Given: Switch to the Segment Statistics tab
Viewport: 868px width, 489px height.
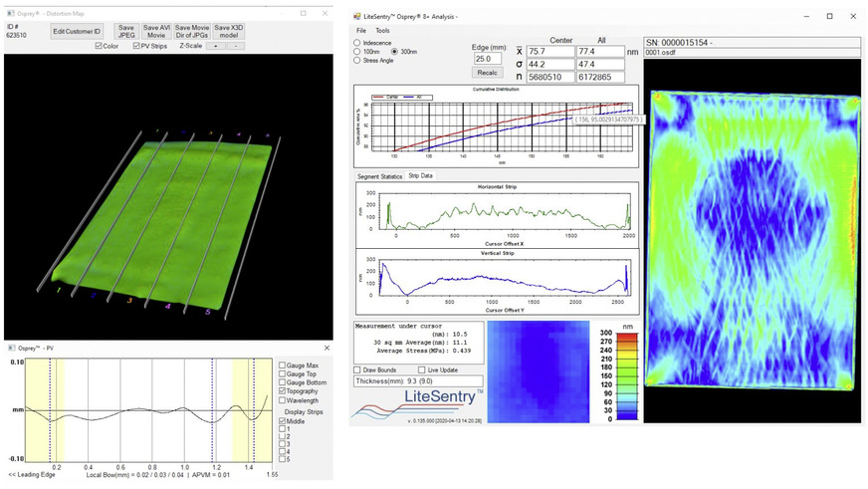Looking at the screenshot, I should pyautogui.click(x=378, y=175).
